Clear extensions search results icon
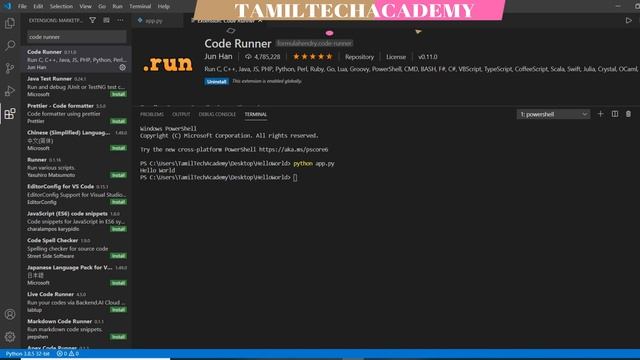 coord(106,20)
